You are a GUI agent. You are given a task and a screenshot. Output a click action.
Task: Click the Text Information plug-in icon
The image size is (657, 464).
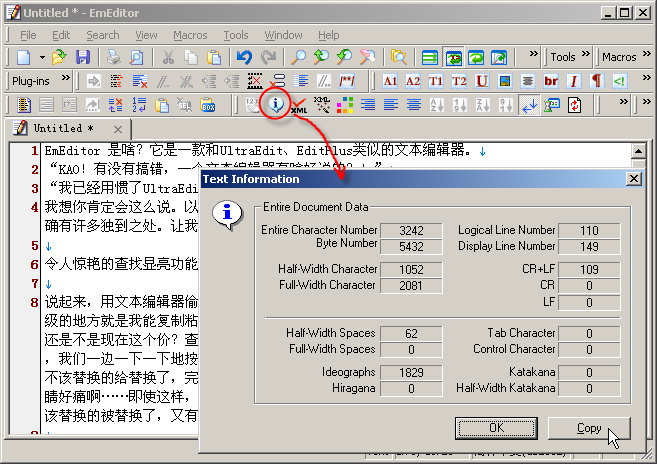coord(276,104)
